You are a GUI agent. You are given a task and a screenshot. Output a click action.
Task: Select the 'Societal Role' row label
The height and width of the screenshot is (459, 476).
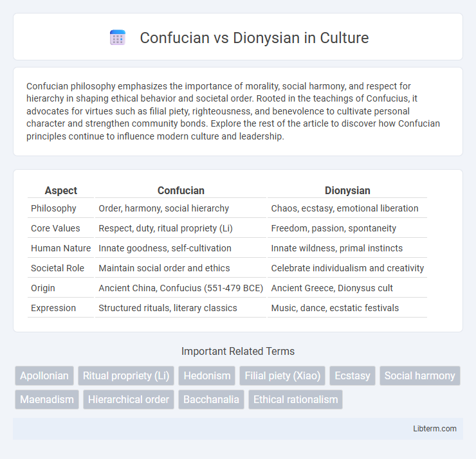[x=57, y=268]
